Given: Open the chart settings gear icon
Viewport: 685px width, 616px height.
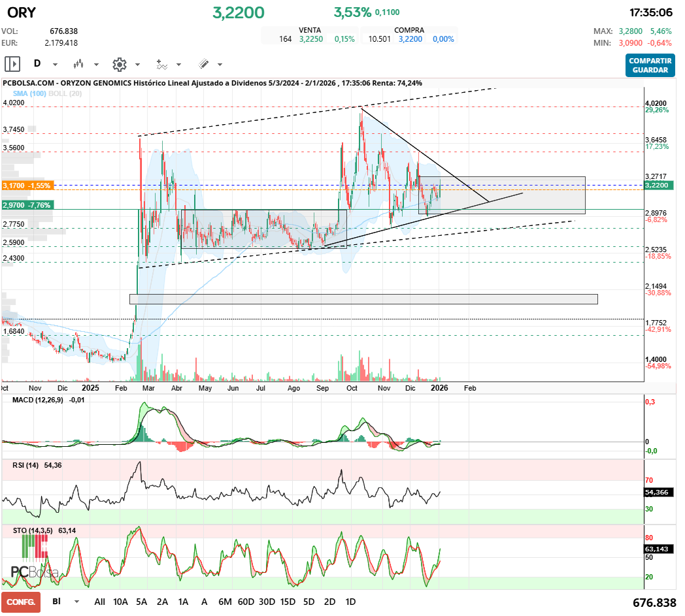Looking at the screenshot, I should (120, 64).
